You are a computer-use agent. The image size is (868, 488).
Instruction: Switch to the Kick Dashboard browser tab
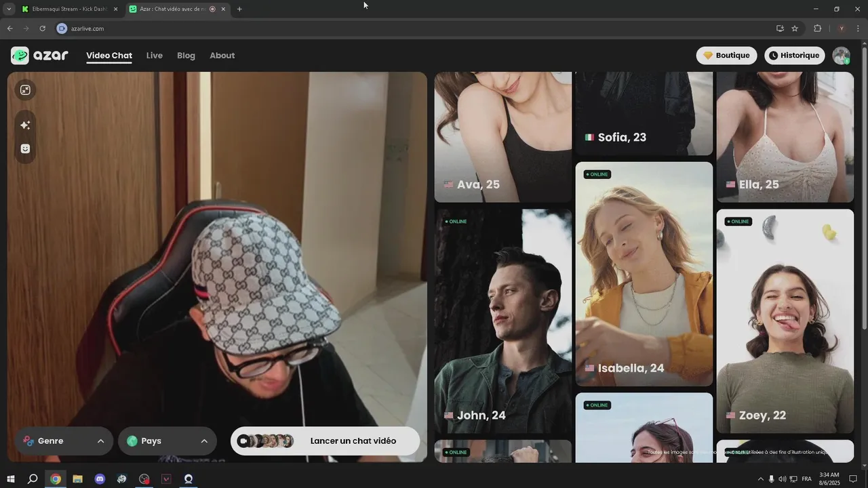point(69,9)
